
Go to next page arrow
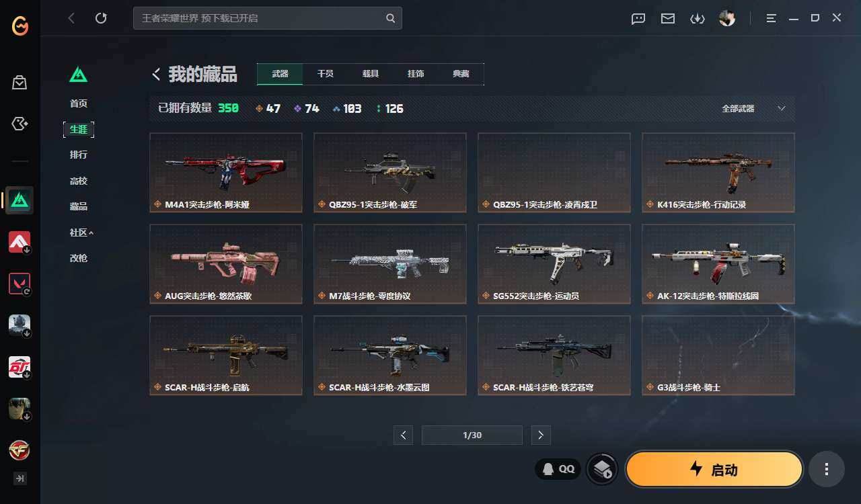coord(541,435)
